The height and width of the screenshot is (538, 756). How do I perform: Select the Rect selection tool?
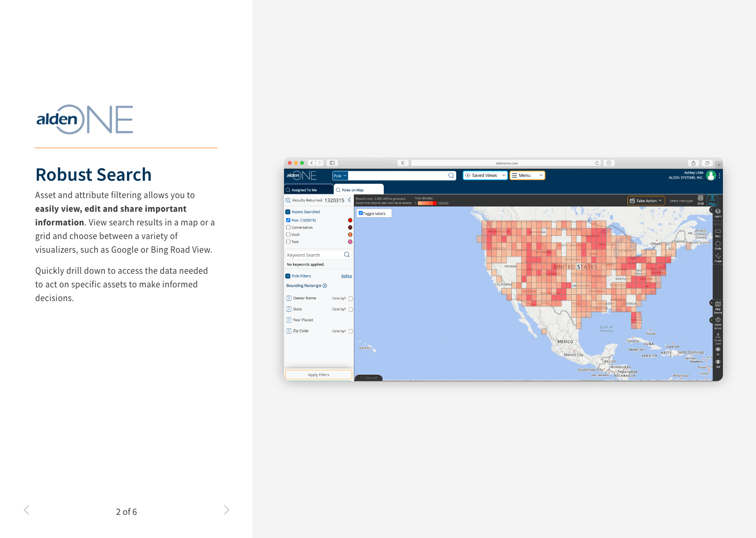click(718, 232)
